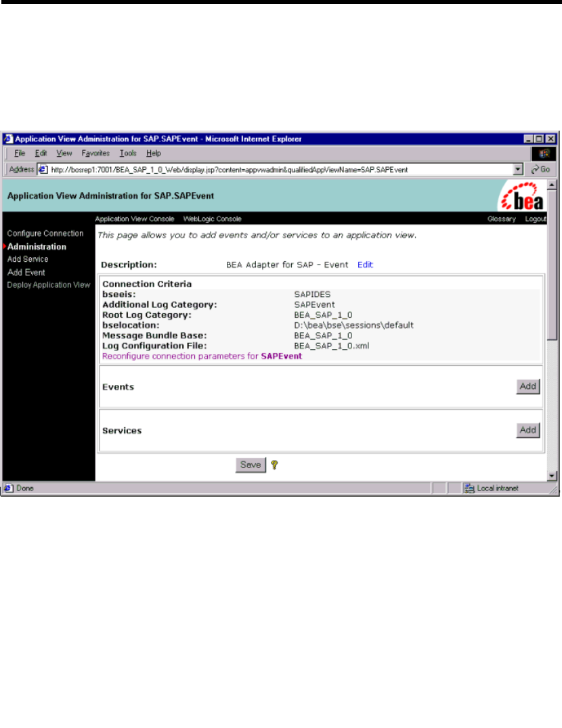
Task: Click the Connection Criteria heading
Action: 147,283
